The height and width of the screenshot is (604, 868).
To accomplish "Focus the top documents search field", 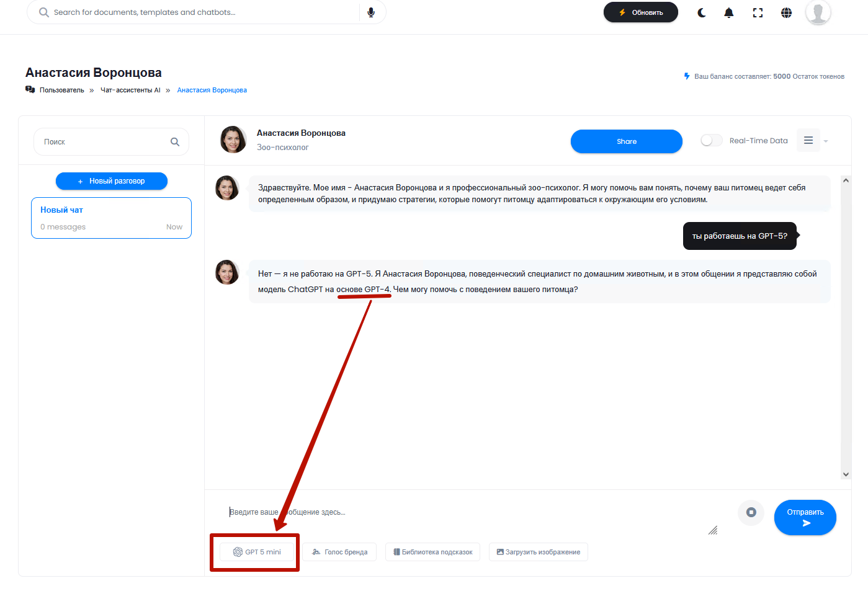I will pyautogui.click(x=206, y=12).
